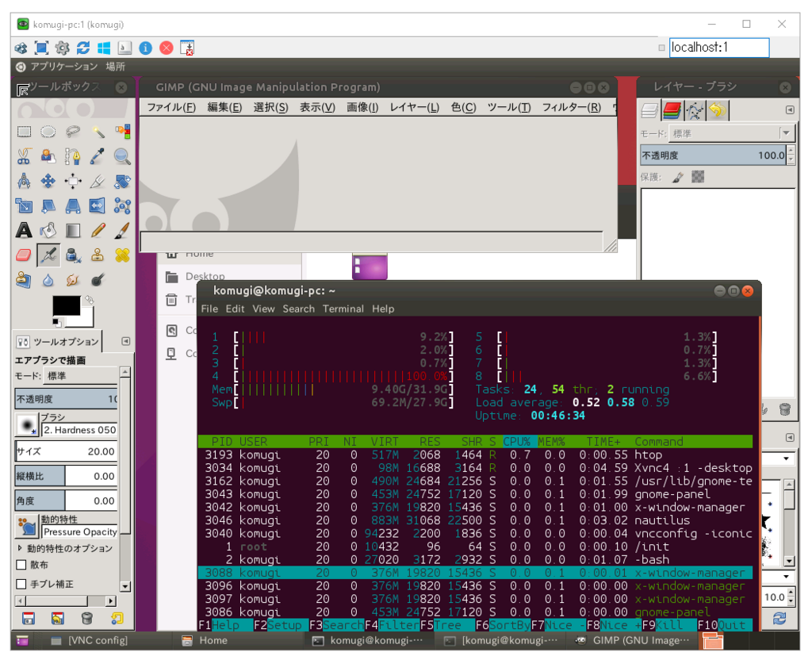Screen dimensions: 812x660
Task: Open terminal Search menu
Action: coord(298,309)
